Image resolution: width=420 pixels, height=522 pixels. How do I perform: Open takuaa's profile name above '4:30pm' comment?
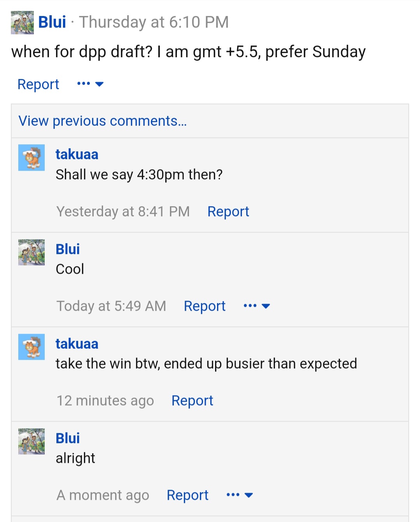tap(77, 154)
